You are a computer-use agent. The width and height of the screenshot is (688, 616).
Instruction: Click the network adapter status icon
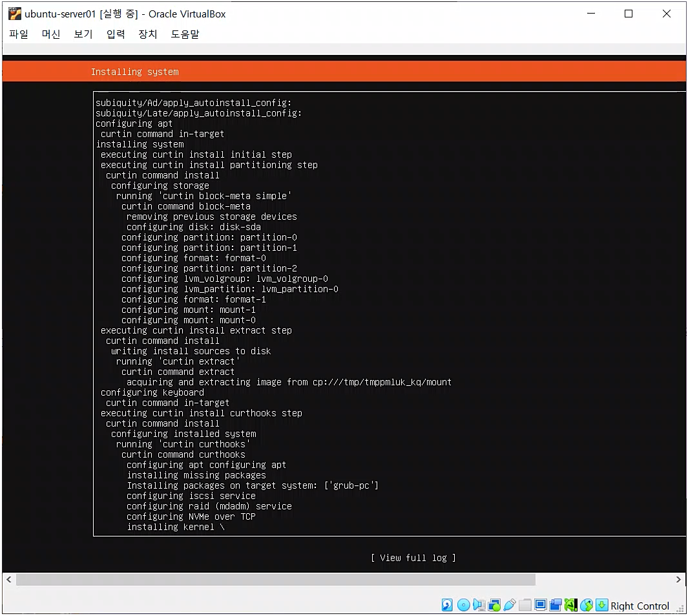pyautogui.click(x=494, y=605)
